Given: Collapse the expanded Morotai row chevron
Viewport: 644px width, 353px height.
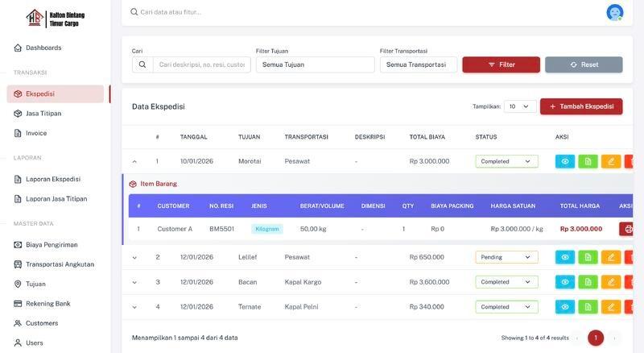Looking at the screenshot, I should (x=134, y=161).
